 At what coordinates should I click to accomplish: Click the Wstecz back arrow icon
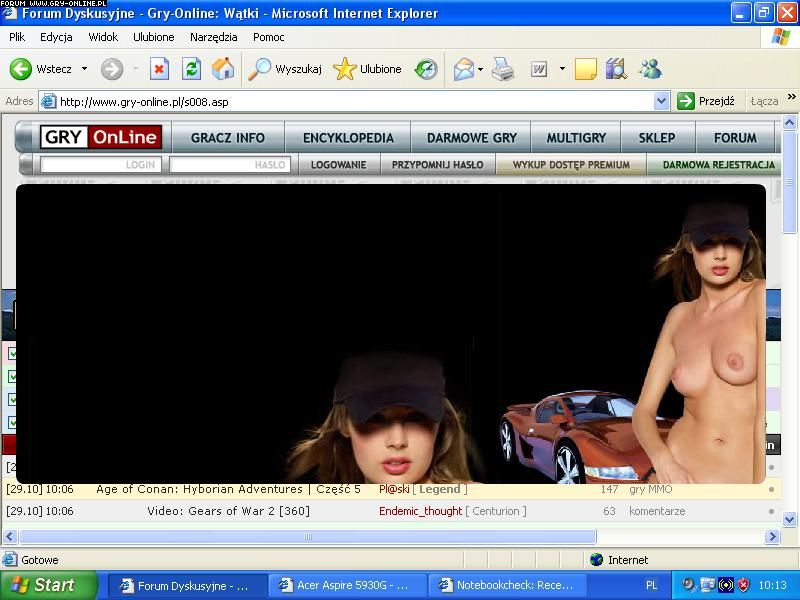(x=21, y=69)
